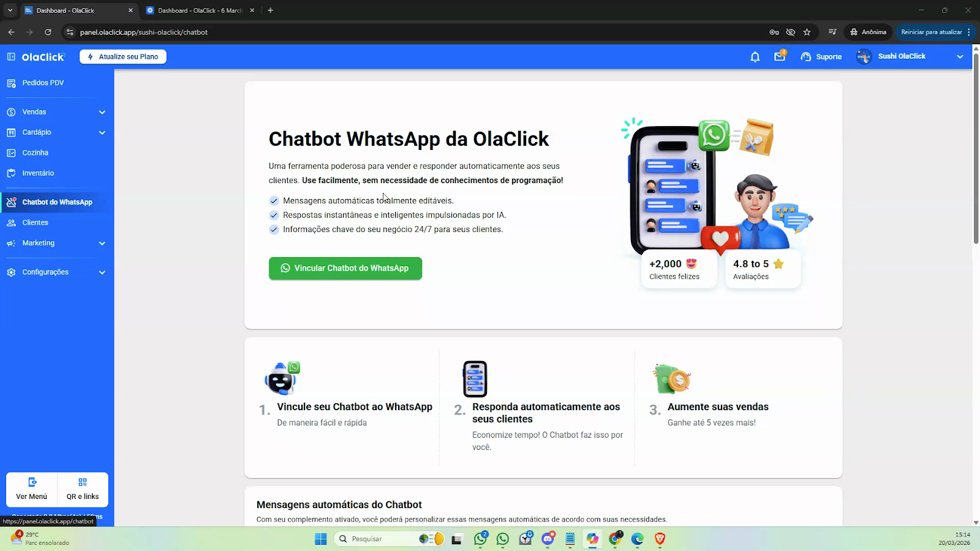Image resolution: width=980 pixels, height=551 pixels.
Task: Click the sidebar collapse icon beside OlaClick logo
Action: 11,57
